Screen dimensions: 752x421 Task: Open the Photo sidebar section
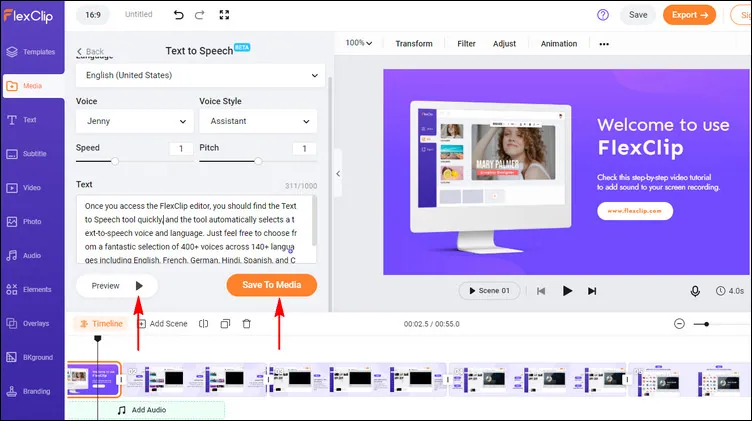click(24, 222)
